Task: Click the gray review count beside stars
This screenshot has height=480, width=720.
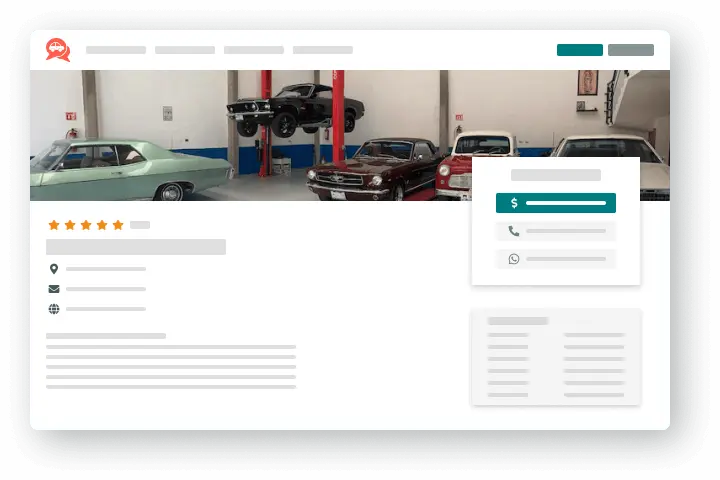Action: [140, 225]
